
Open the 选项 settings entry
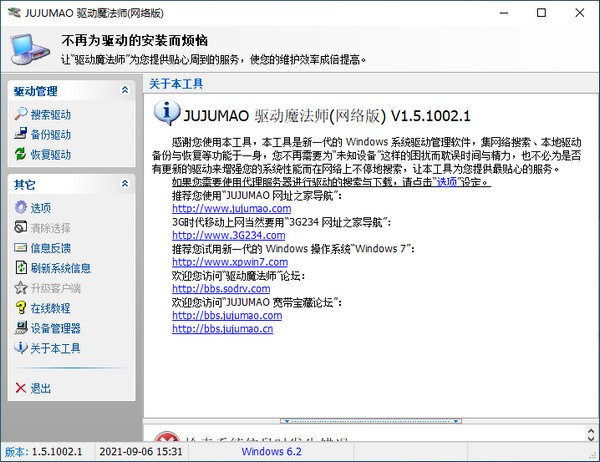pos(41,208)
